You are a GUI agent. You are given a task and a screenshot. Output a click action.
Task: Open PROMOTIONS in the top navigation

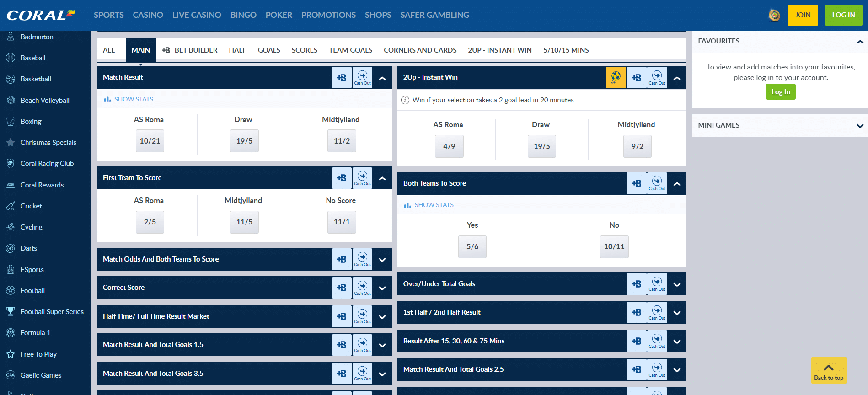click(x=328, y=15)
